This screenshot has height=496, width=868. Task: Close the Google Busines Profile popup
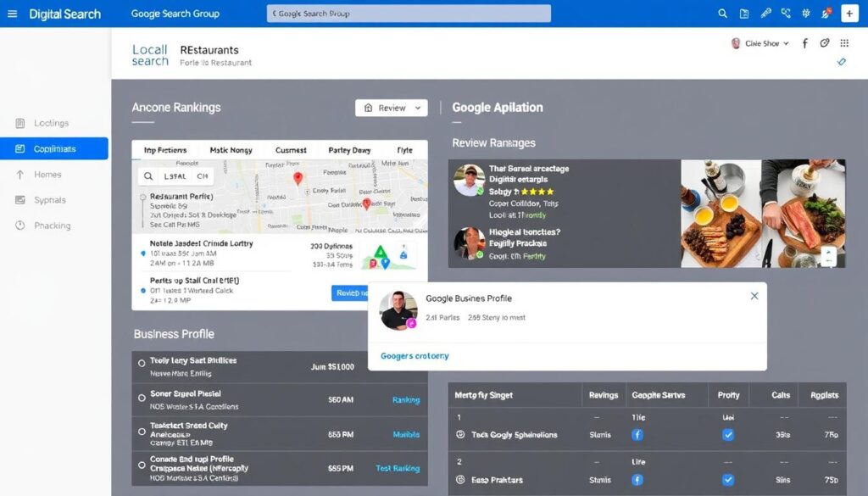[x=754, y=296]
